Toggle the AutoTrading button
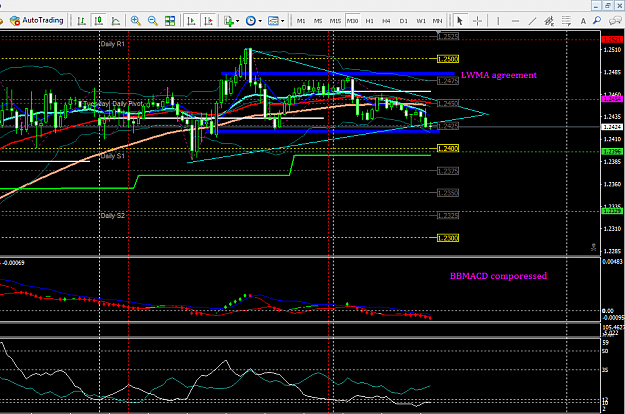625x414 pixels. pyautogui.click(x=37, y=20)
